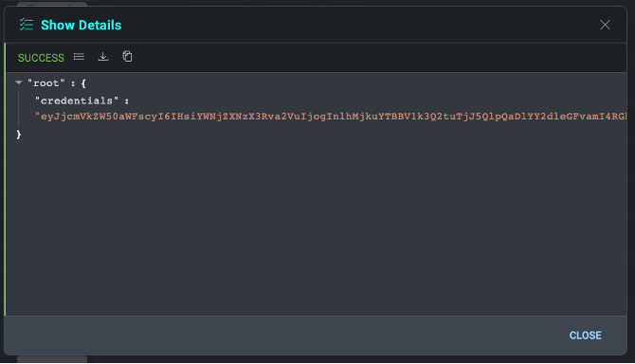Image resolution: width=635 pixels, height=364 pixels.
Task: Click the colon after "credentials"
Action: [x=126, y=101]
